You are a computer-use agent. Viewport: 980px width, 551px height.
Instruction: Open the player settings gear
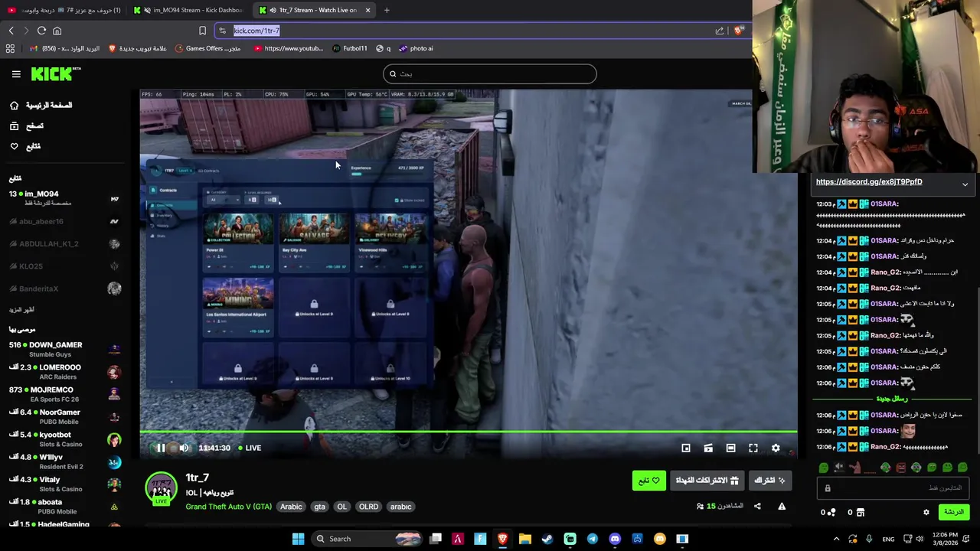776,448
